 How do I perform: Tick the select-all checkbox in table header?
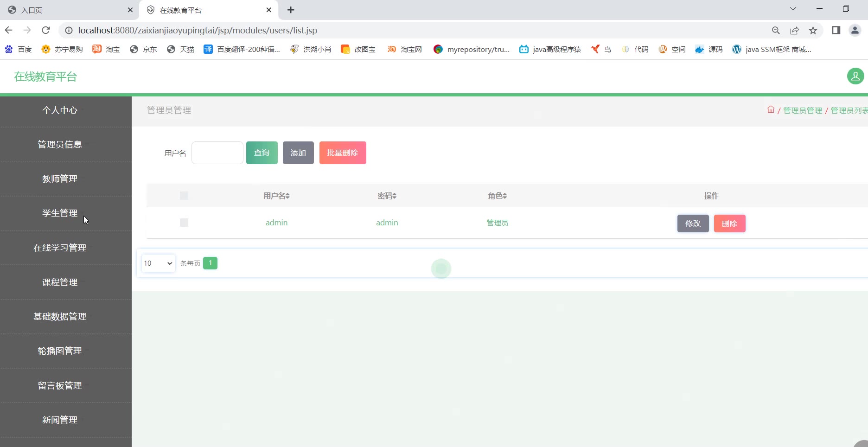click(184, 196)
